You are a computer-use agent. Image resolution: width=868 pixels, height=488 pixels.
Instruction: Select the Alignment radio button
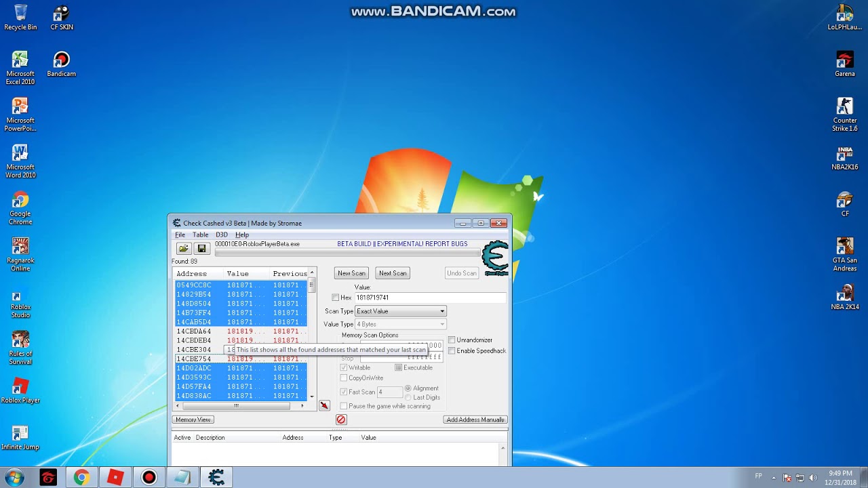[x=408, y=388]
